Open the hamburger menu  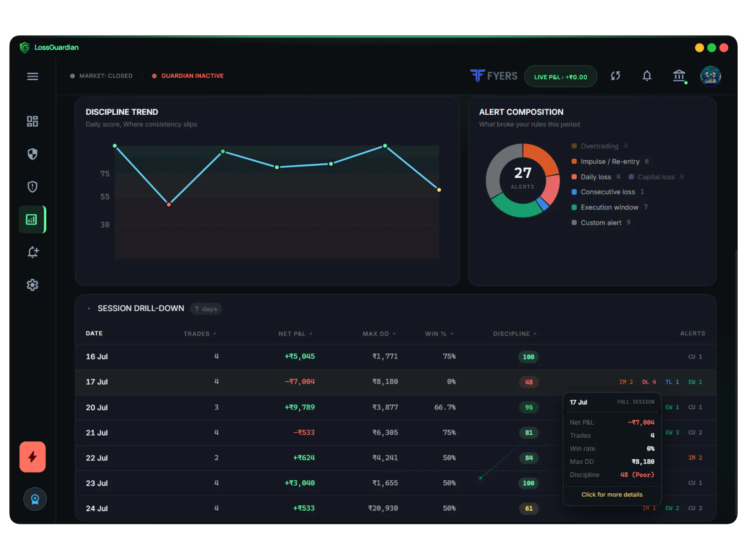coord(33,76)
